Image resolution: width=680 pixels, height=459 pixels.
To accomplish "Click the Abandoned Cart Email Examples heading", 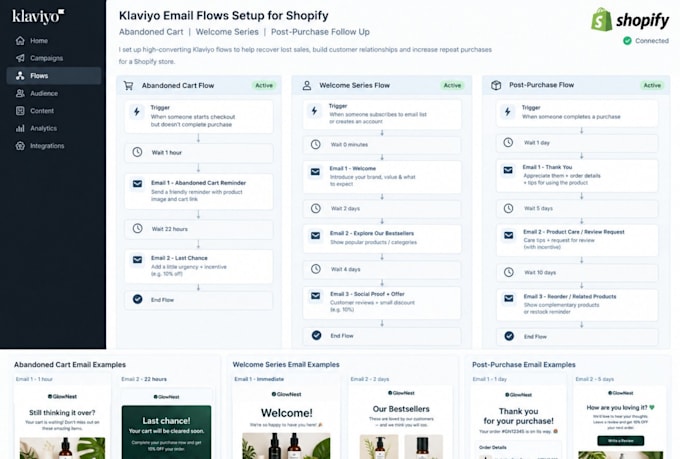I will pyautogui.click(x=70, y=364).
